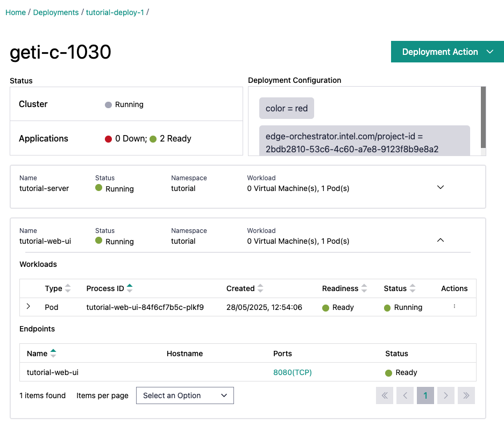The height and width of the screenshot is (424, 504).
Task: Go to next endpoints page
Action: 445,395
